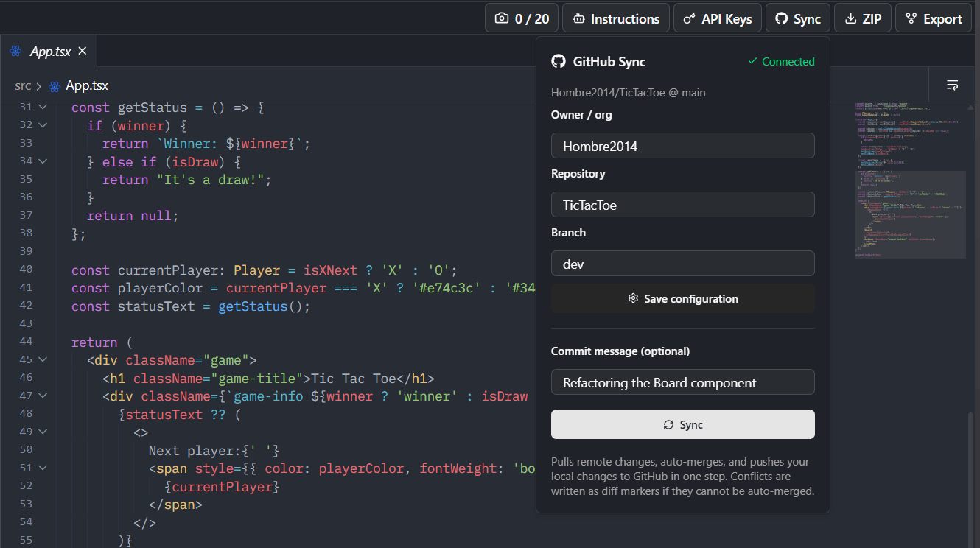Click the Save configuration button
This screenshot has height=548, width=980.
[x=683, y=298]
